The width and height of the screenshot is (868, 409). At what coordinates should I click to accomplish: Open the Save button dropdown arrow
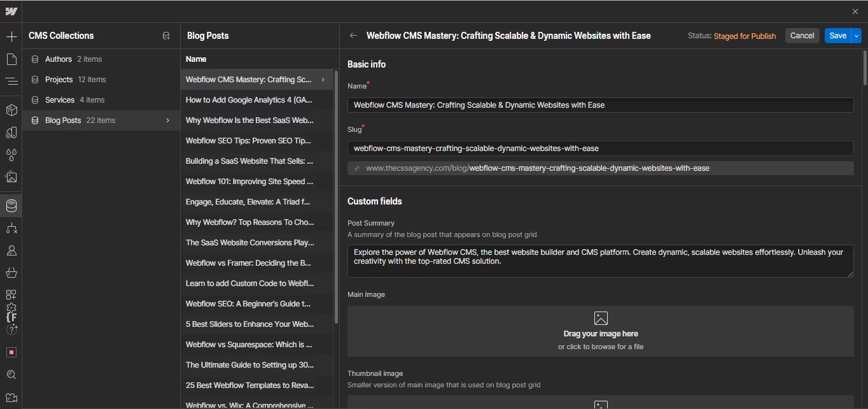click(857, 36)
